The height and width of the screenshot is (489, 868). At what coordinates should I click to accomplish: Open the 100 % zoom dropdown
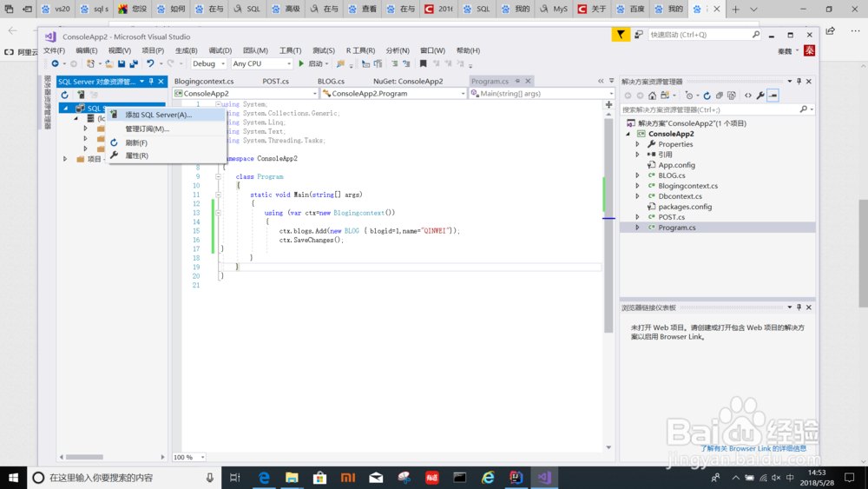[x=188, y=457]
